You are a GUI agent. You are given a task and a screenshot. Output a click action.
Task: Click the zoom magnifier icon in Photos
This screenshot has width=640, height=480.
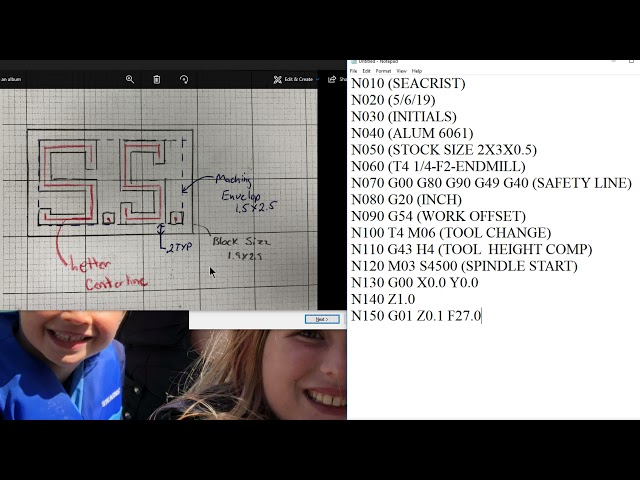click(130, 79)
